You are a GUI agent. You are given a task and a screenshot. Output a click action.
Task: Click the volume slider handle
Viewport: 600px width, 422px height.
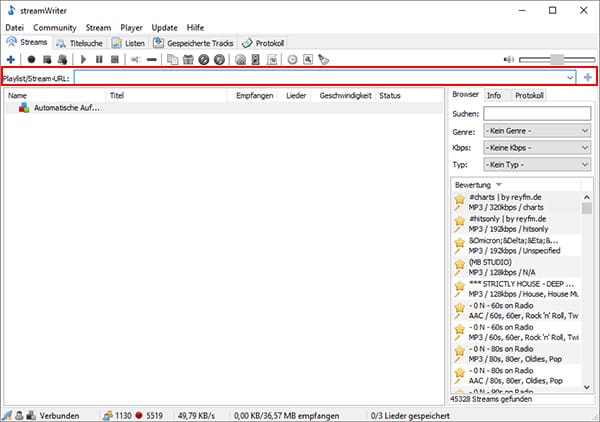[x=557, y=59]
